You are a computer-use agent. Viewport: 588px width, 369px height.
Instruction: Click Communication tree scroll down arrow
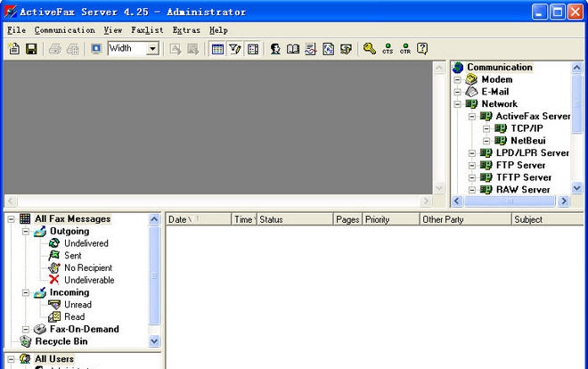point(576,187)
